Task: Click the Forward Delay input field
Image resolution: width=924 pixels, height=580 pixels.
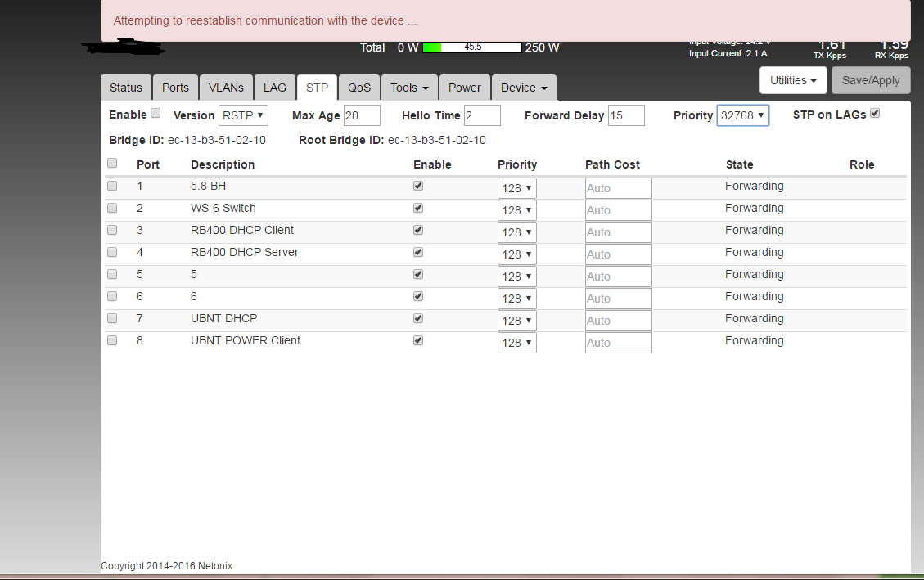Action: [x=626, y=115]
